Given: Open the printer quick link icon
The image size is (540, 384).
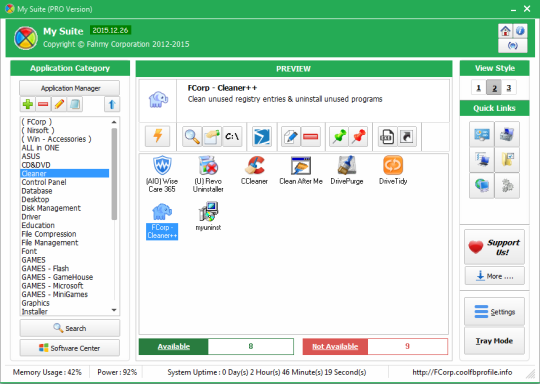Looking at the screenshot, I should [x=507, y=134].
